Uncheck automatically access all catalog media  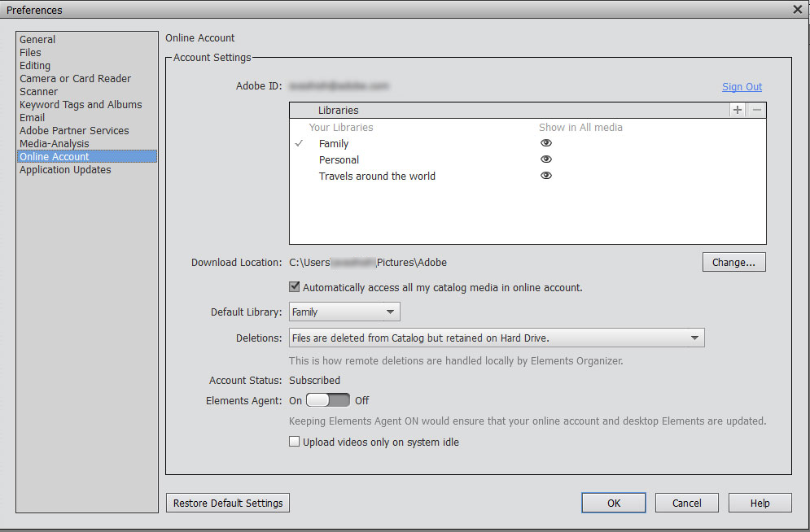tap(295, 287)
